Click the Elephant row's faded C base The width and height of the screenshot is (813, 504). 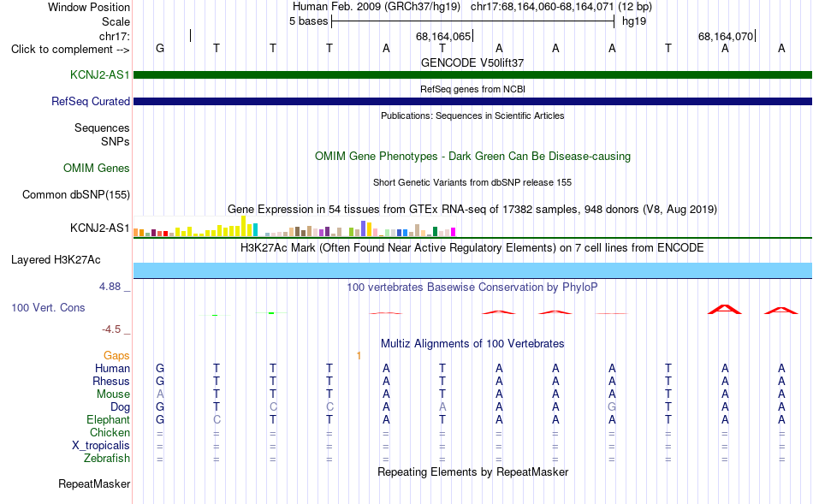(x=217, y=419)
